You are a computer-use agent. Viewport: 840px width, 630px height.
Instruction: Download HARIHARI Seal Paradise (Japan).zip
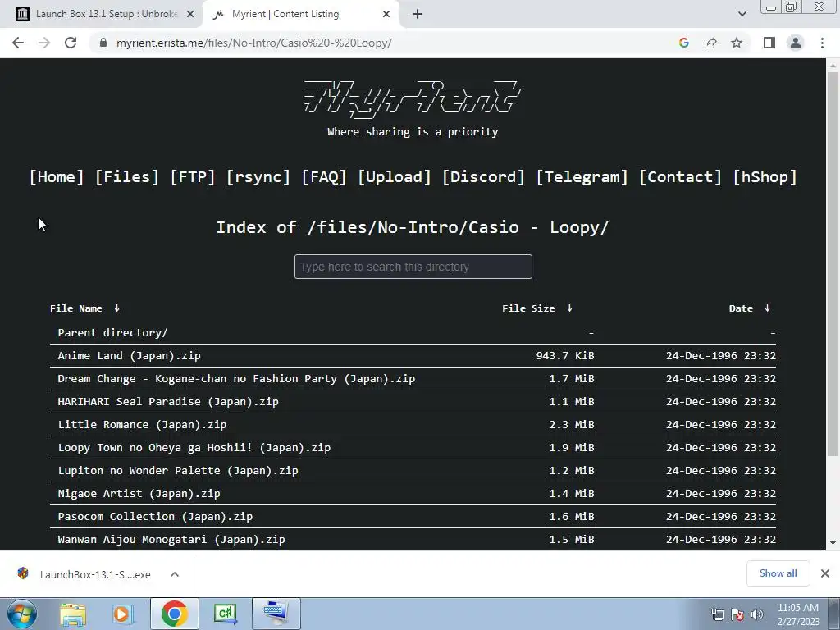click(168, 402)
